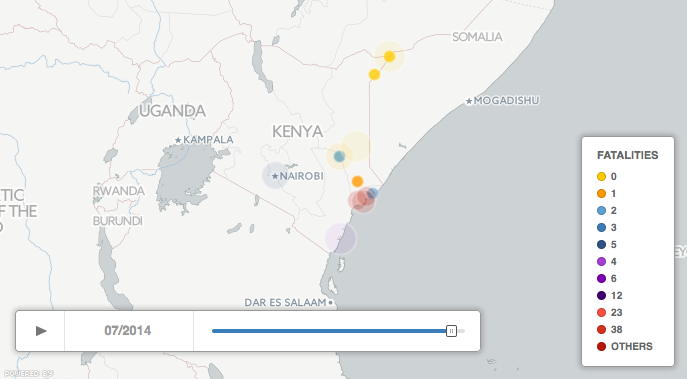
Task: Click the purple 6 legend swatch
Action: [602, 279]
